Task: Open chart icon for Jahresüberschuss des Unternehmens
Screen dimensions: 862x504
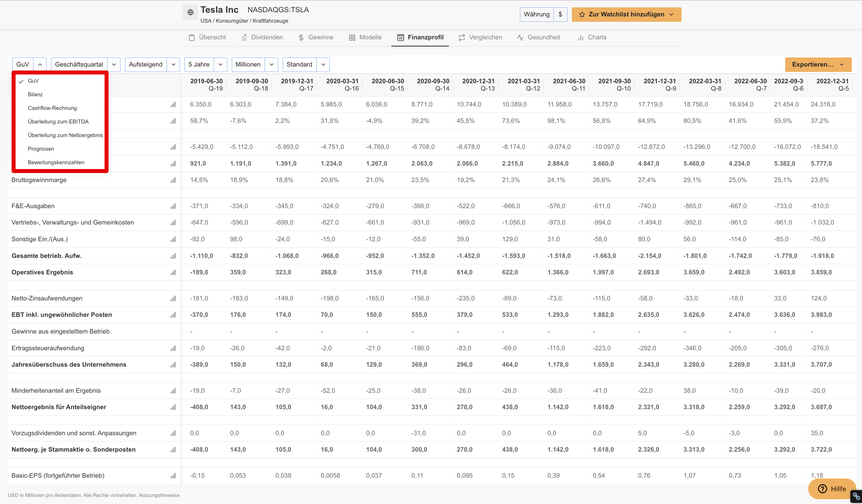Action: tap(173, 365)
